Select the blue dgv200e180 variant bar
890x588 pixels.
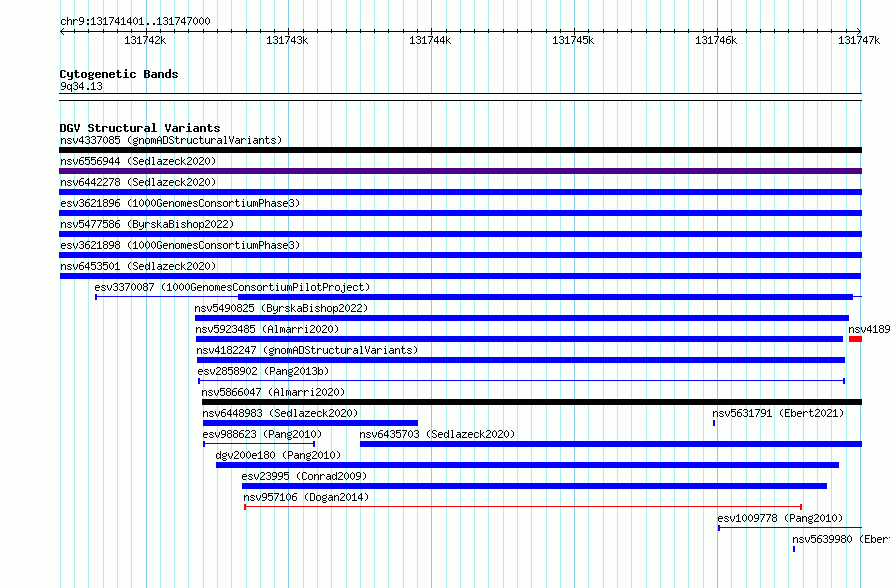(527, 465)
